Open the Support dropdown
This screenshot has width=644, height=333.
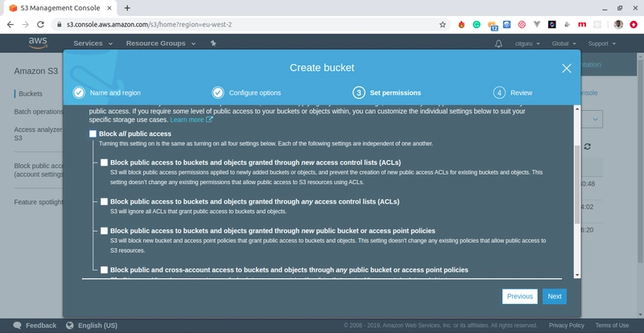(x=601, y=43)
